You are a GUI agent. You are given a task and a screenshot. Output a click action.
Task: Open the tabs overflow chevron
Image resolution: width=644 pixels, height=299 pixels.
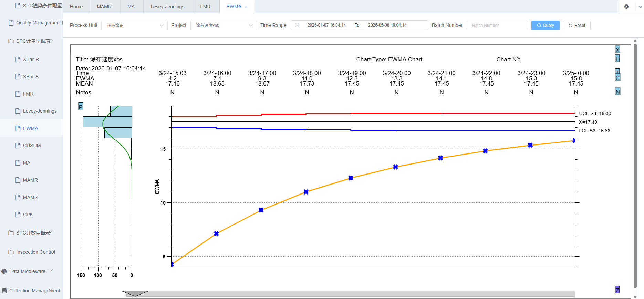coord(640,7)
